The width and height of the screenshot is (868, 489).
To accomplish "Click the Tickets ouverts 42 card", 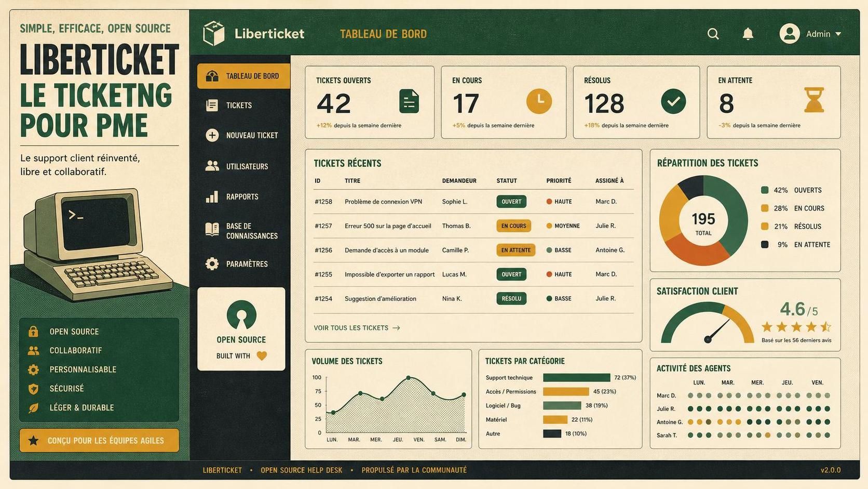I will click(370, 102).
